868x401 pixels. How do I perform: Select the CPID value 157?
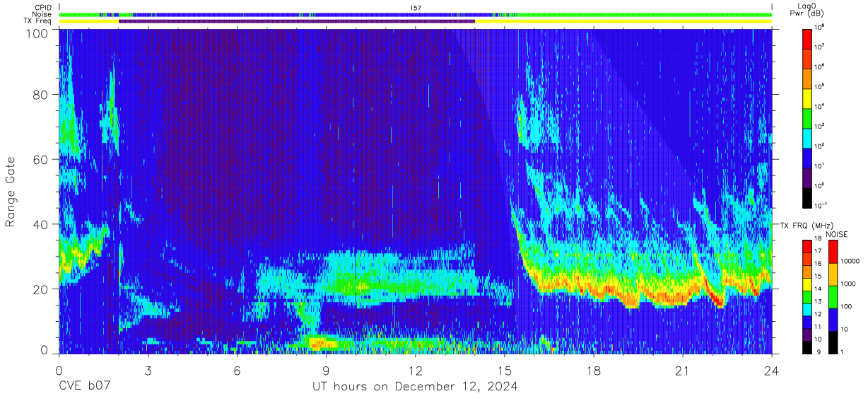click(415, 7)
